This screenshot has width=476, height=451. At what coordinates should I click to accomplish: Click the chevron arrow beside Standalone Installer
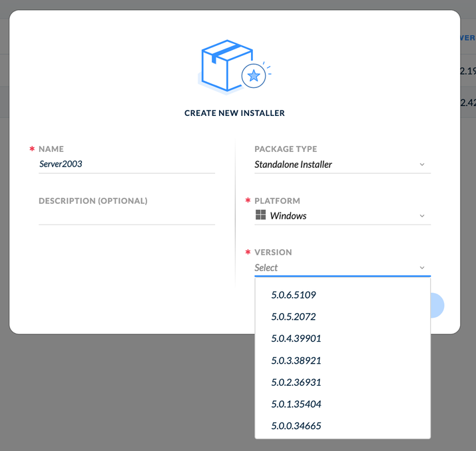click(422, 165)
